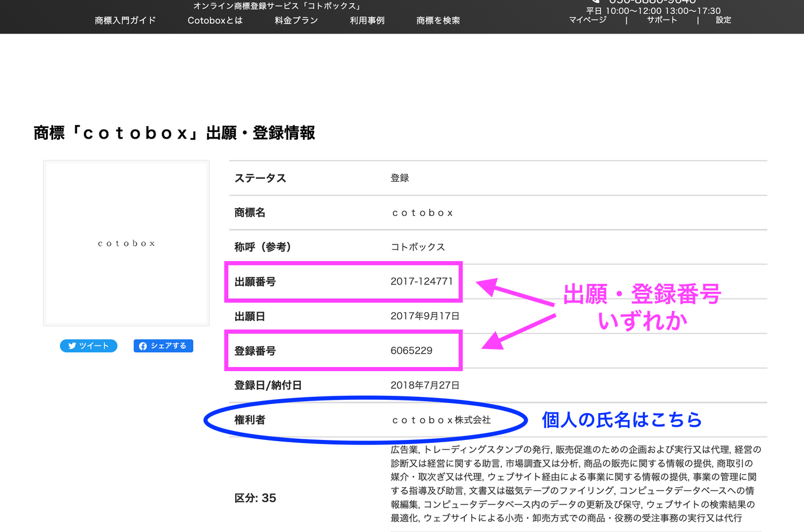Click the ステータス row label
Viewport: 804px width, 532px height.
260,178
